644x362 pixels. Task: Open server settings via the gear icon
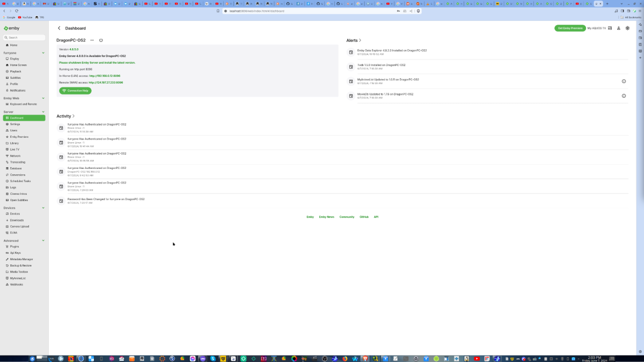tap(627, 28)
